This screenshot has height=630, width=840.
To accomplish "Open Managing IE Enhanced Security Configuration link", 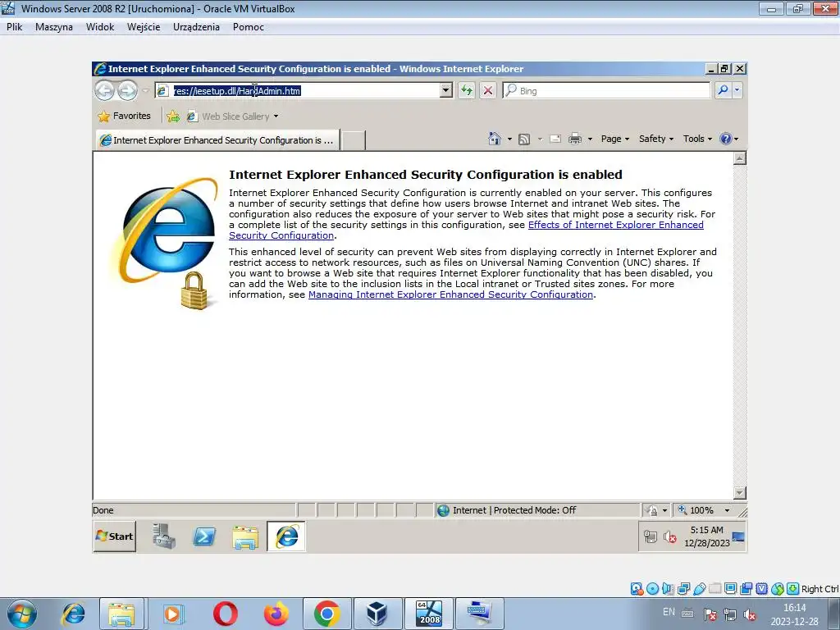I will click(450, 294).
